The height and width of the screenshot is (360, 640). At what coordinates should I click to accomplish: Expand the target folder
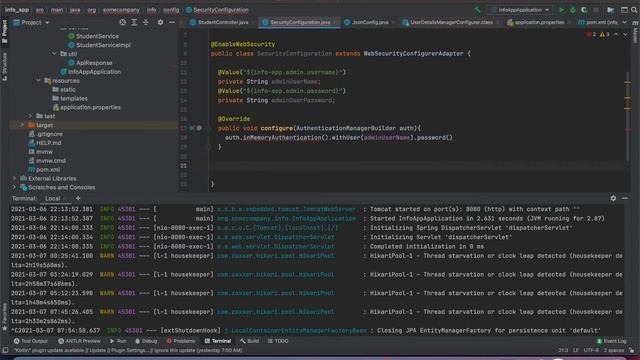22,125
